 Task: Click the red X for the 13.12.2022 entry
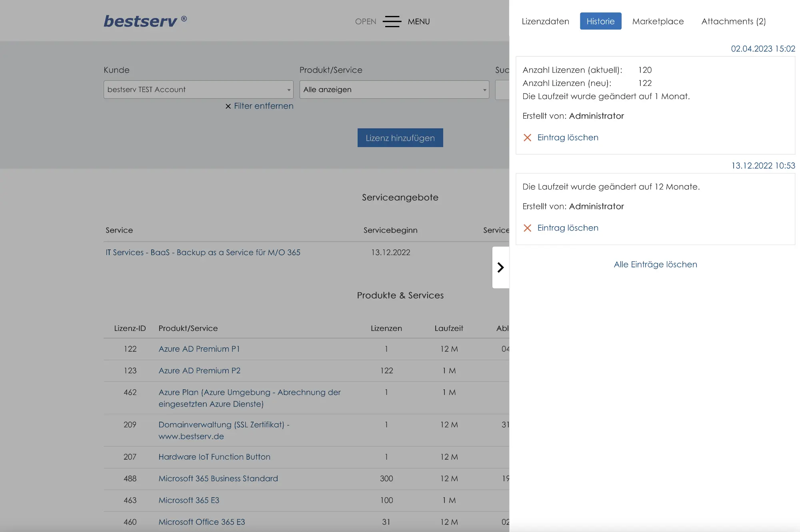coord(527,228)
